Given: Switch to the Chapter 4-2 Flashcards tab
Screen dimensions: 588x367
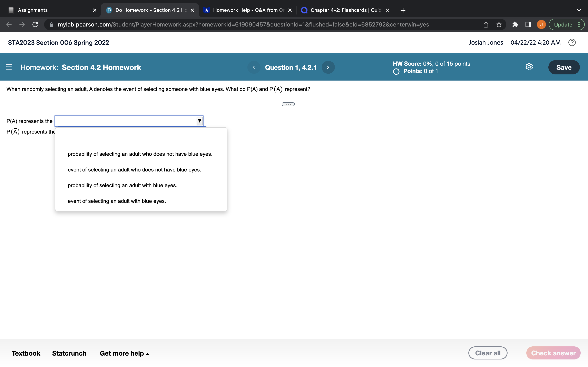Looking at the screenshot, I should tap(340, 10).
